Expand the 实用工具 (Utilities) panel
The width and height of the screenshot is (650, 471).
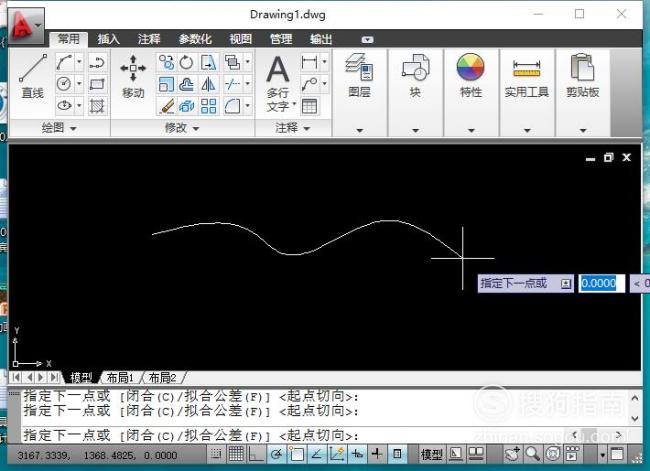[x=527, y=130]
